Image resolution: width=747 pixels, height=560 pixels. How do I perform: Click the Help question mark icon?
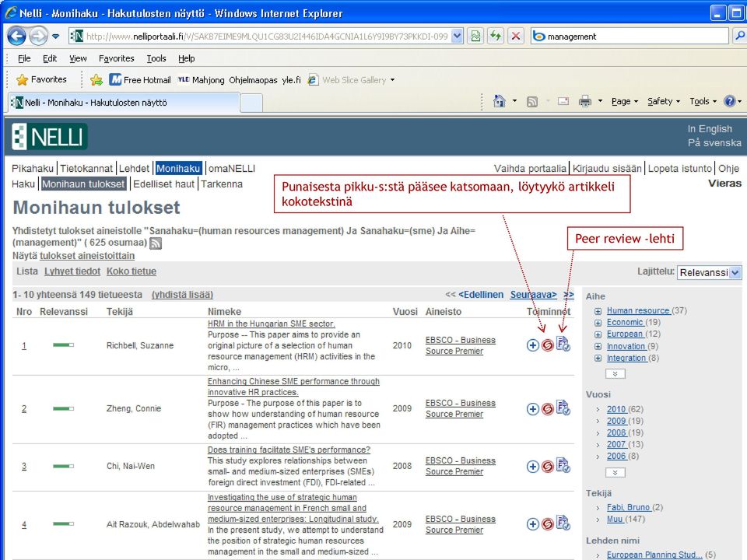tap(729, 101)
